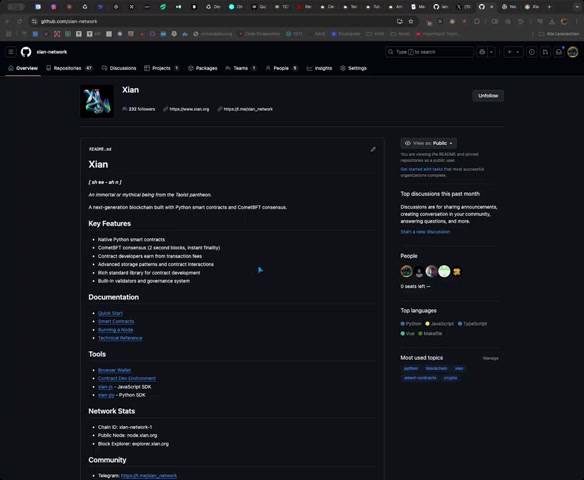
Task: Open the Copilot chat icon
Action: coord(482,52)
